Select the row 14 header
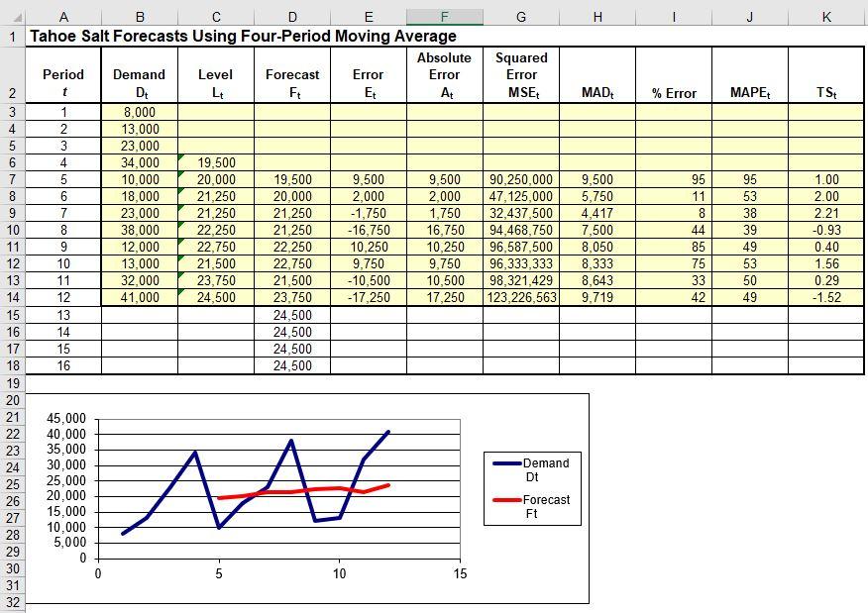 [x=15, y=295]
